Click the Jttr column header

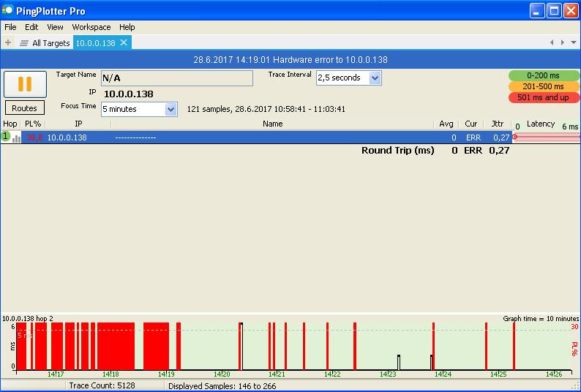coord(498,124)
